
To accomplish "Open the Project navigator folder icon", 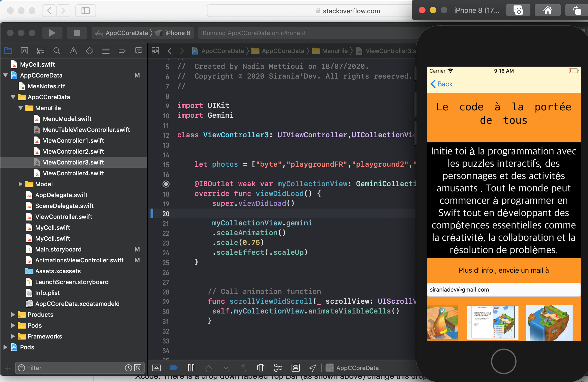I will (x=8, y=51).
